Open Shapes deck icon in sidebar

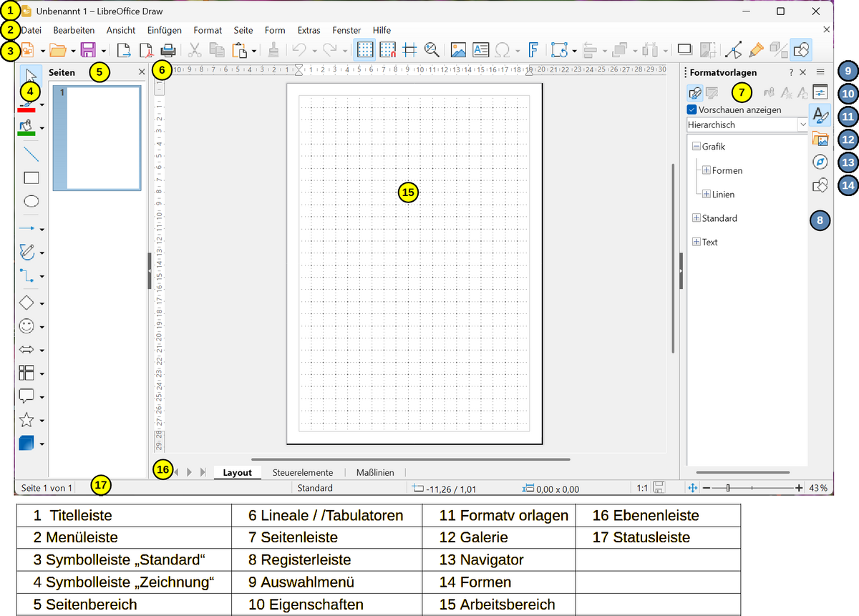pyautogui.click(x=820, y=186)
